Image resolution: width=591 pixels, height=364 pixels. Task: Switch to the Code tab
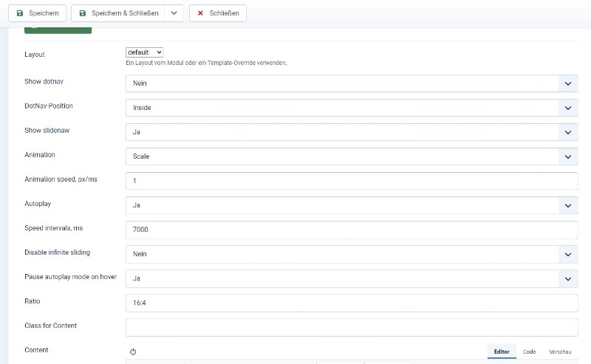pyautogui.click(x=529, y=352)
